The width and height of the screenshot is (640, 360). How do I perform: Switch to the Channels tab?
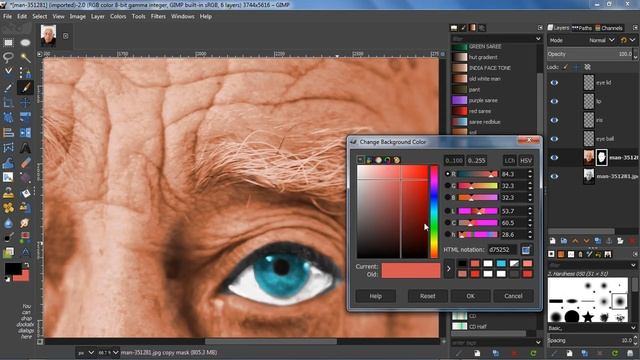coord(609,28)
